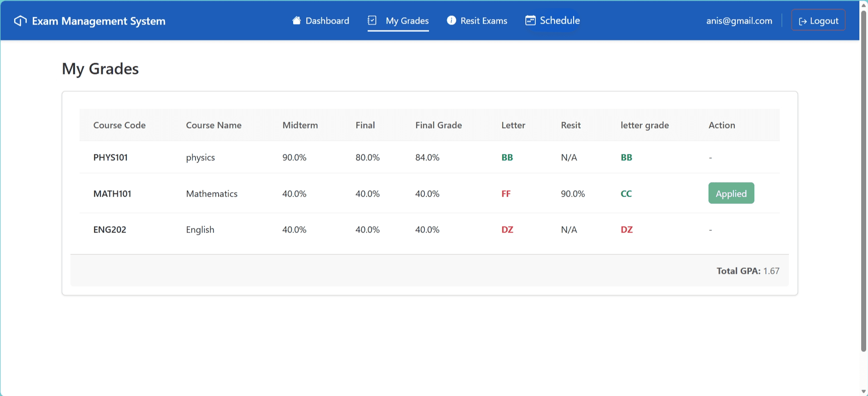Select the MATH101 course code cell
The width and height of the screenshot is (868, 396).
112,193
